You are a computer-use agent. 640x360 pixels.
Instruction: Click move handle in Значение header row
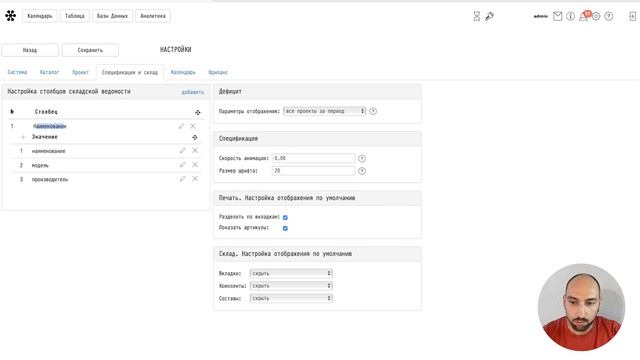point(195,138)
